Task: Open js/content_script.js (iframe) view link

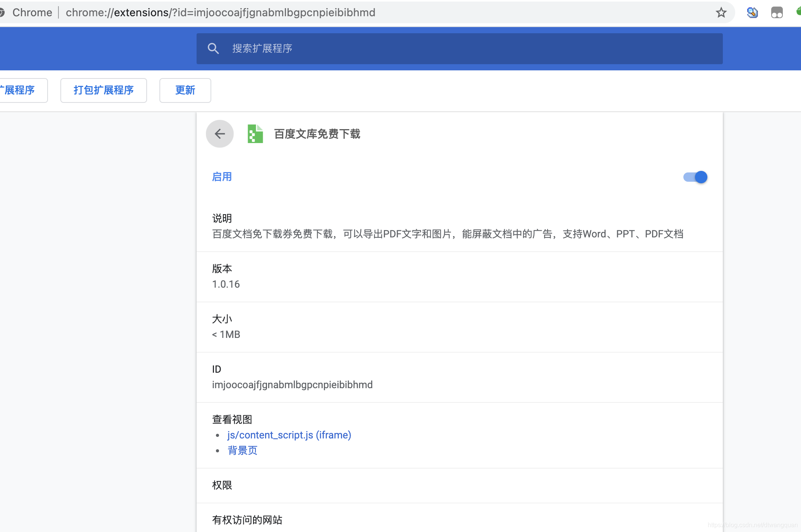Action: pos(289,435)
